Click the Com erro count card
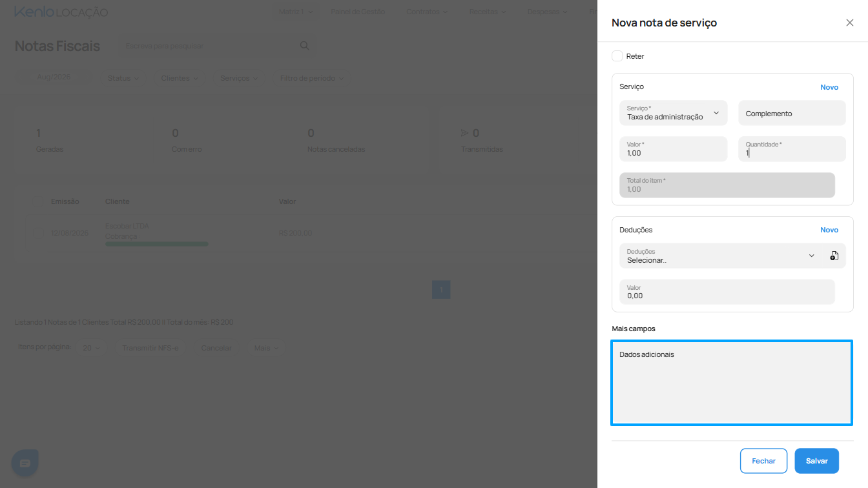This screenshot has width=868, height=488. coord(187,140)
